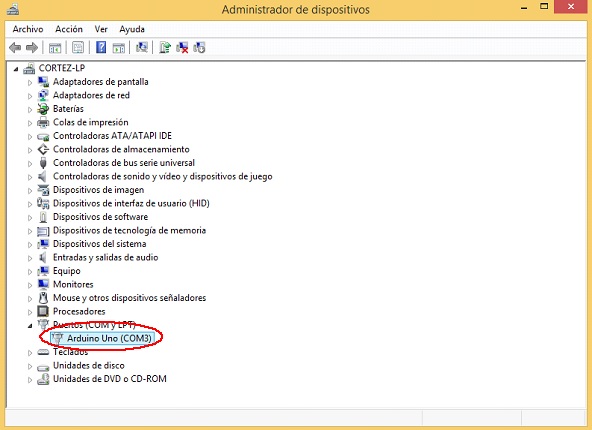
Task: Click the Baterías battery icon
Action: (43, 109)
